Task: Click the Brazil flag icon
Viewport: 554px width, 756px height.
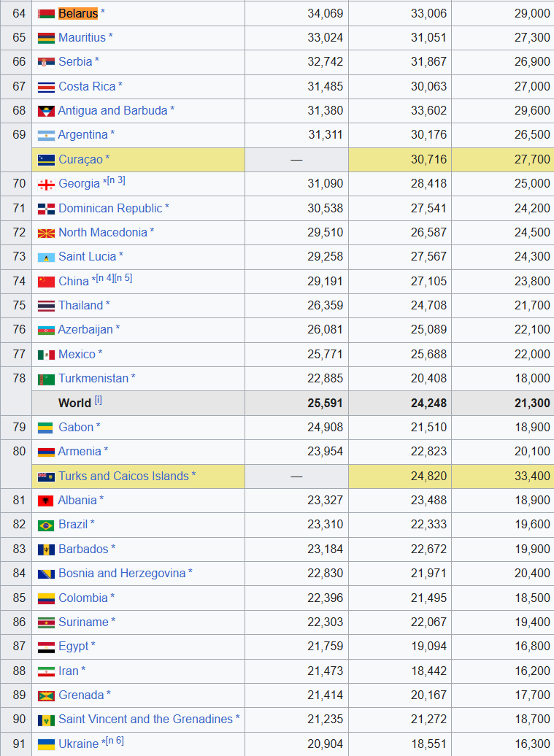Action: coord(46,525)
